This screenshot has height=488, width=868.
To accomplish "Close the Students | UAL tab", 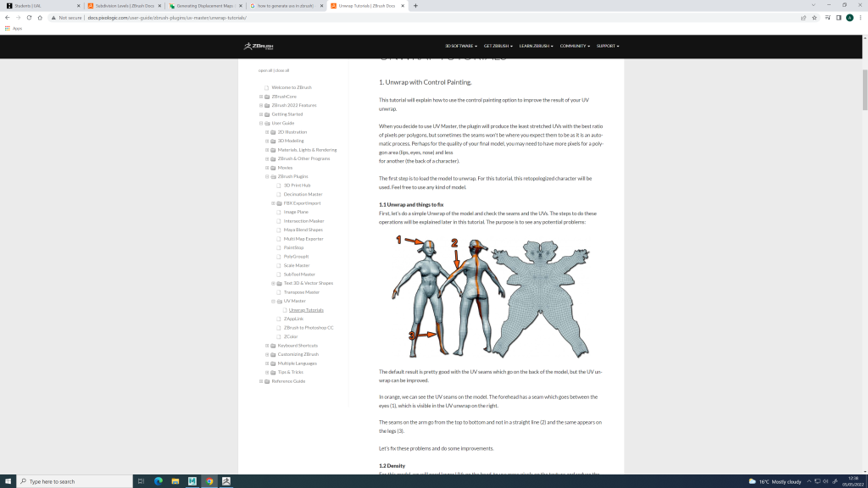I will (78, 6).
